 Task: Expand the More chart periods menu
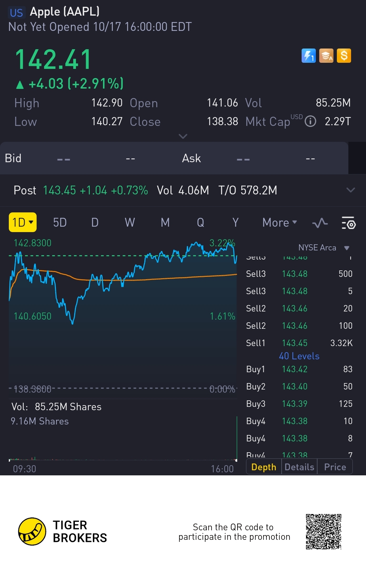[280, 223]
